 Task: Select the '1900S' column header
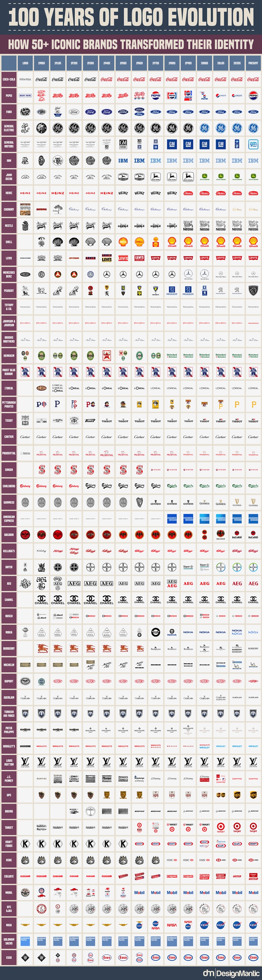pos(41,63)
